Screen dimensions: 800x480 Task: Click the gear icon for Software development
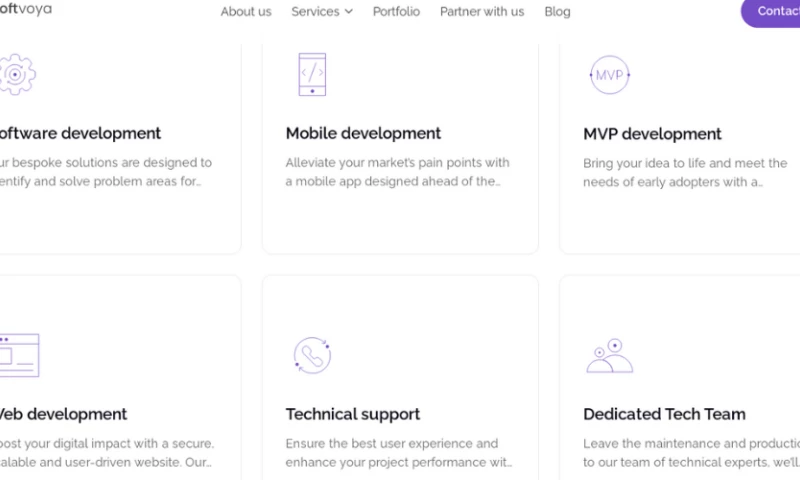pyautogui.click(x=17, y=75)
